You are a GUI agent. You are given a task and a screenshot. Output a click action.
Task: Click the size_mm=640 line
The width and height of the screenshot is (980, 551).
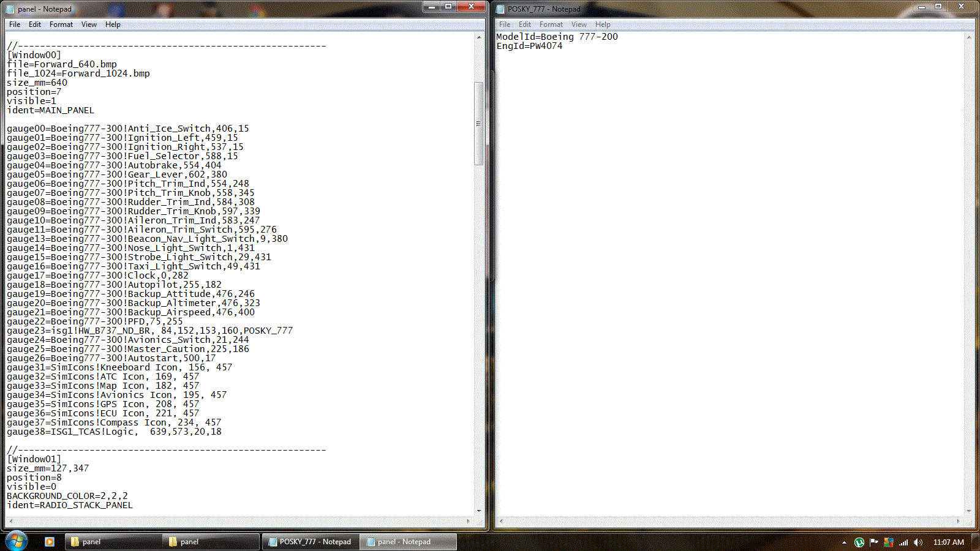(37, 83)
